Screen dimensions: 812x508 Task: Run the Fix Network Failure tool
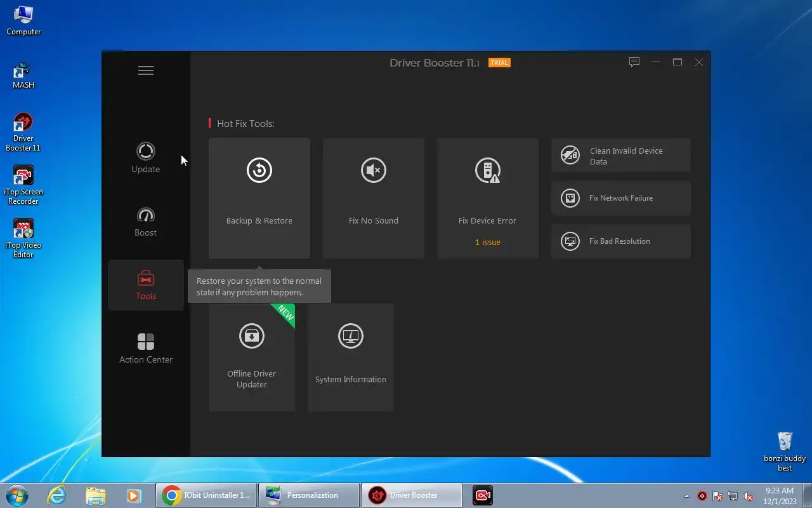point(621,198)
